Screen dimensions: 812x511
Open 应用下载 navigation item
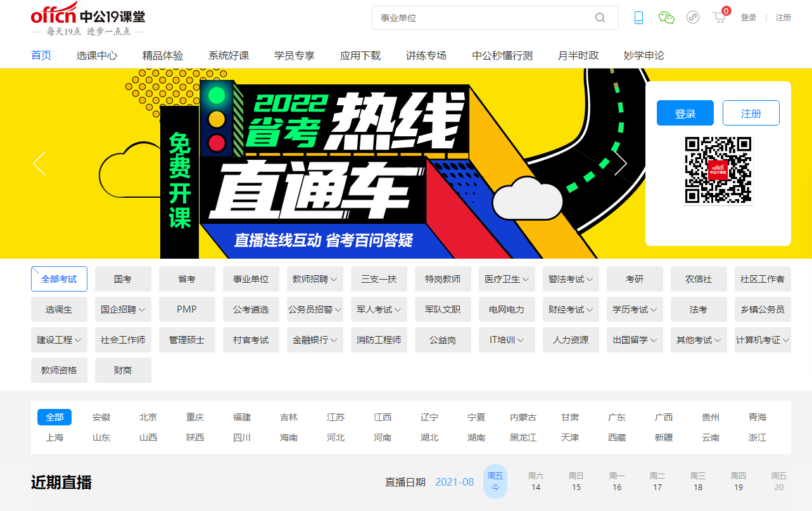point(360,56)
